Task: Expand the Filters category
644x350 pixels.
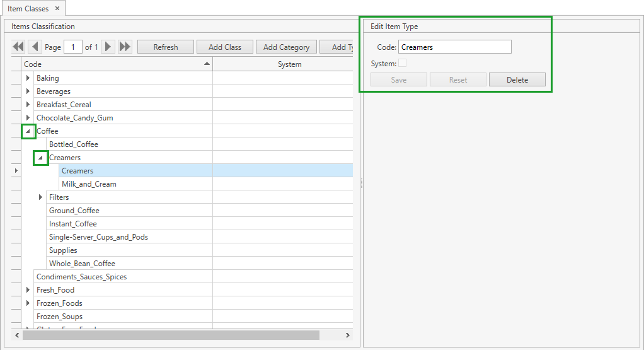Action: click(x=40, y=197)
